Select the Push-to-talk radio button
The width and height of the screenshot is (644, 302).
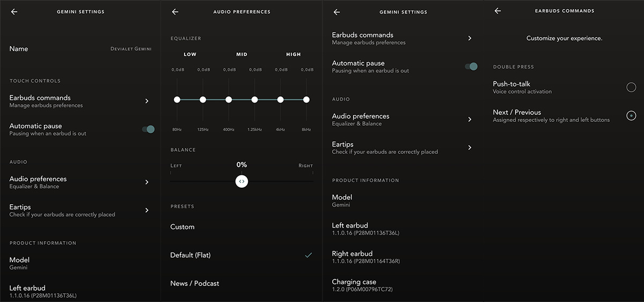coord(631,87)
